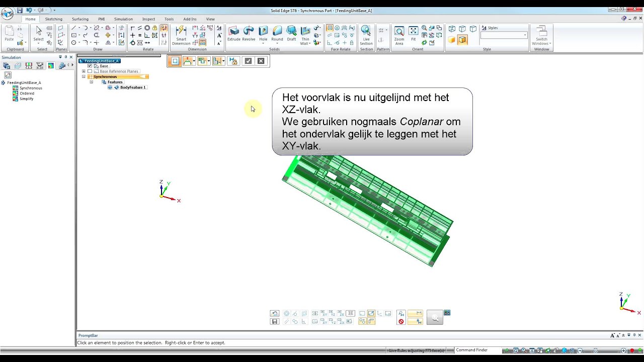The image size is (644, 362).
Task: Switch to the Sketching tab
Action: tap(54, 19)
